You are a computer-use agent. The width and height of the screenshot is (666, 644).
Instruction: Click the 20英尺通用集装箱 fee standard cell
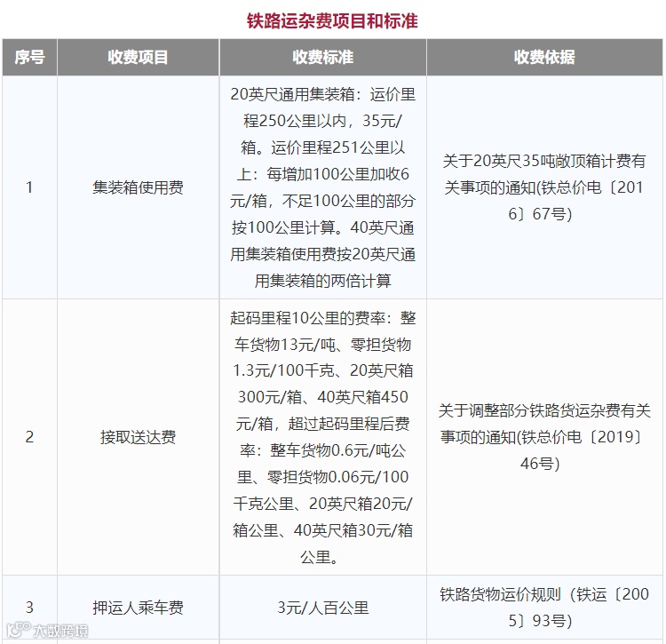click(x=323, y=187)
